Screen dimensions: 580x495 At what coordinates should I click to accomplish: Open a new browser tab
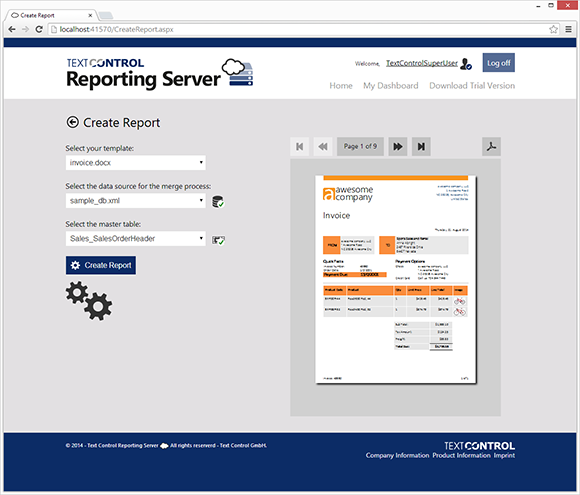[x=106, y=16]
